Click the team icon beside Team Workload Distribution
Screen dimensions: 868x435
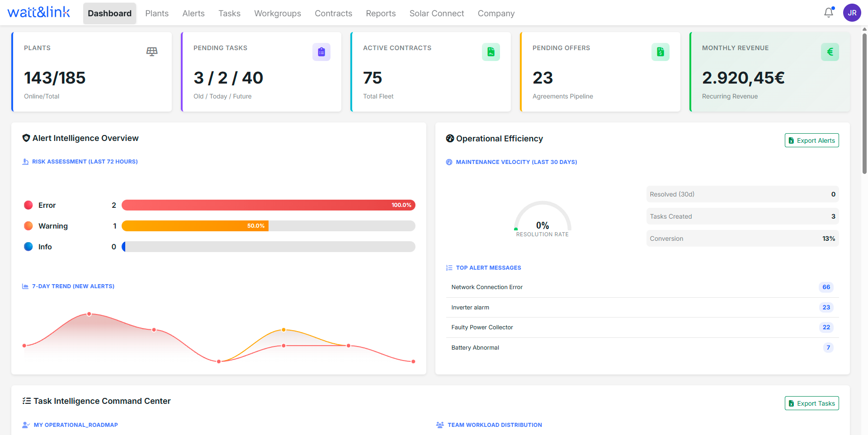click(439, 425)
